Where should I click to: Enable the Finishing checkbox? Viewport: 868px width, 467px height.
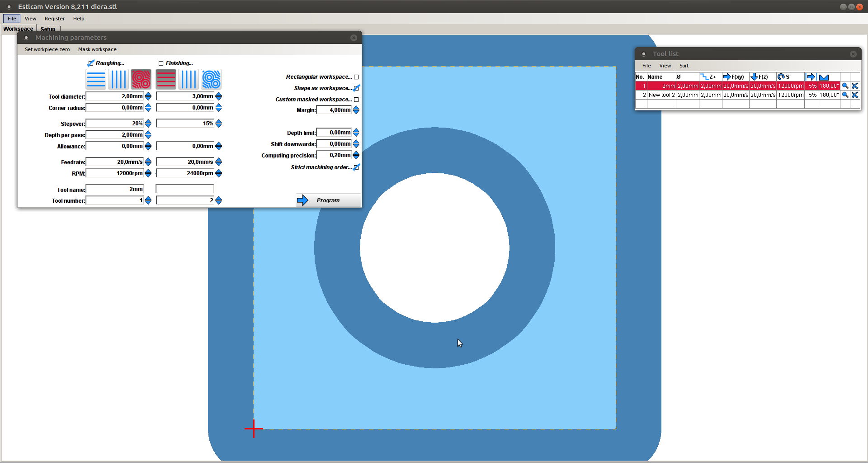point(161,63)
